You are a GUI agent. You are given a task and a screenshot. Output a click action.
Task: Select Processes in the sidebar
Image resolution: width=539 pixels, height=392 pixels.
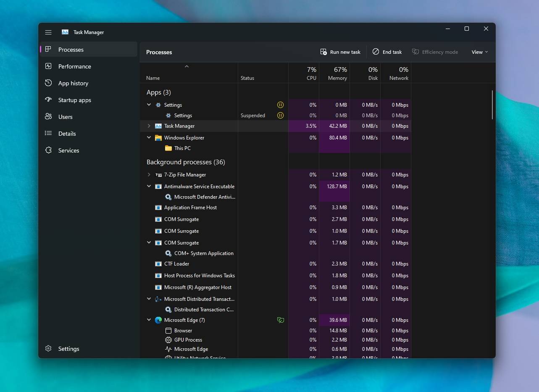71,49
